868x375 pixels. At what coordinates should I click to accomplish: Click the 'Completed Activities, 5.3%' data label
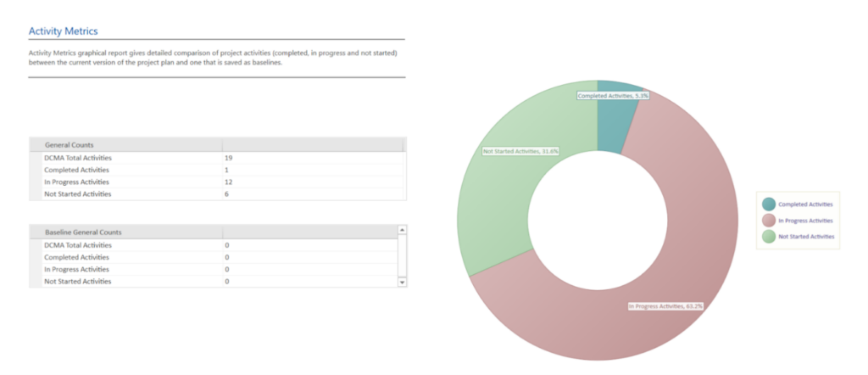coord(613,96)
